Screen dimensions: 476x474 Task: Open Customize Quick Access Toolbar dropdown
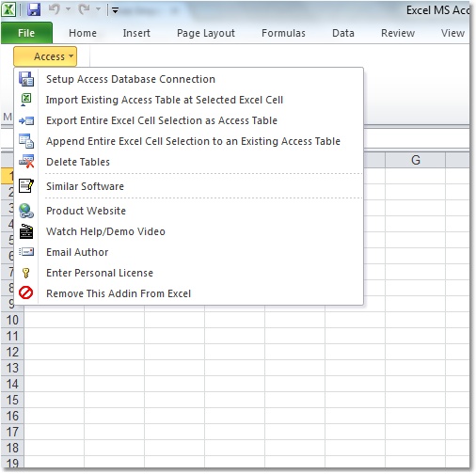[115, 10]
